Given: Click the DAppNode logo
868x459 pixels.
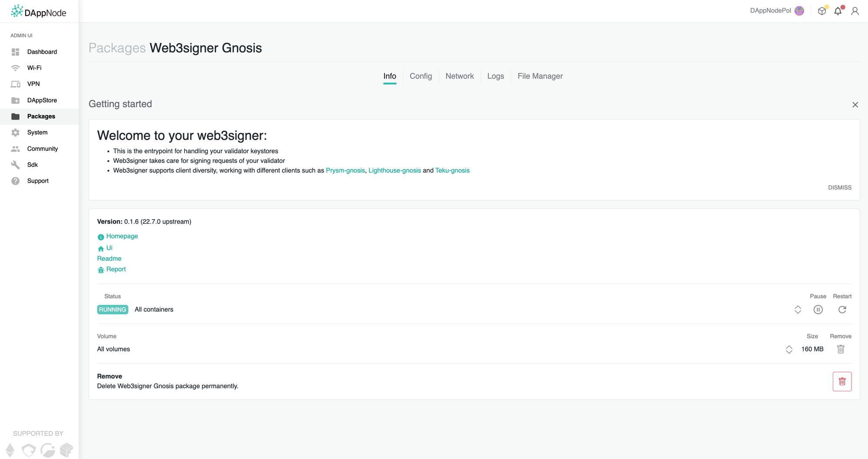Looking at the screenshot, I should [39, 11].
